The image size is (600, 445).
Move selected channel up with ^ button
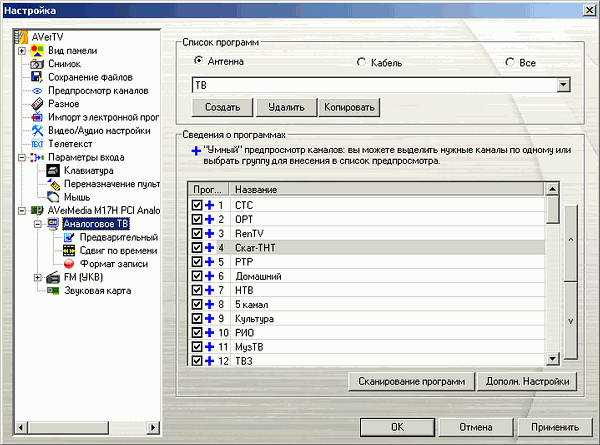(x=571, y=243)
